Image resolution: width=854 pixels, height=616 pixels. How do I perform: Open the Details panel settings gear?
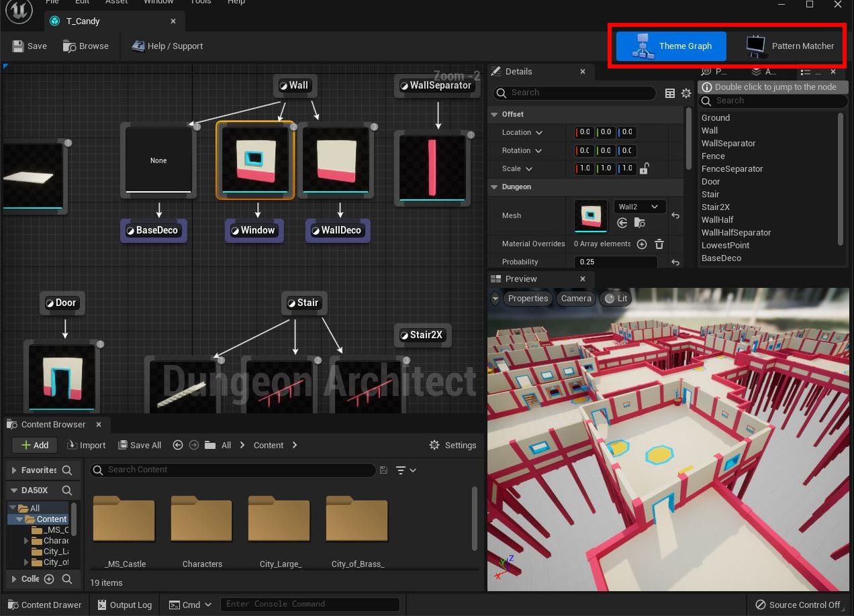coord(685,93)
